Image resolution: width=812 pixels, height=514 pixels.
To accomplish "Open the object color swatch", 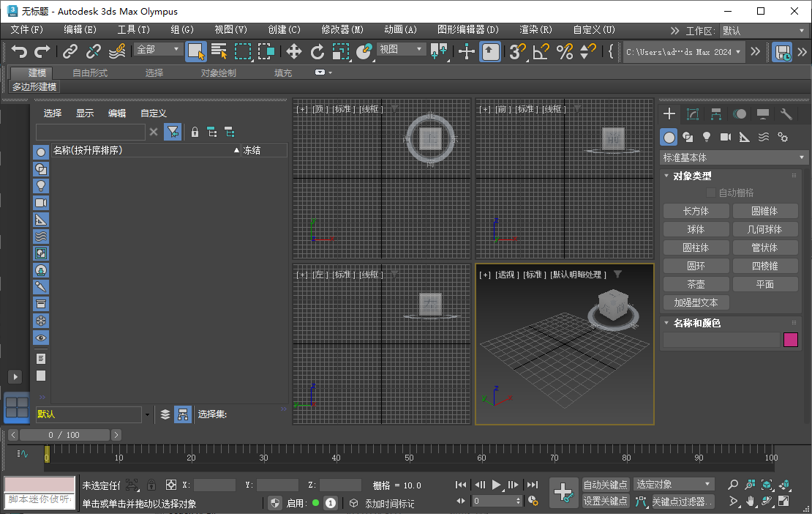I will tap(791, 340).
